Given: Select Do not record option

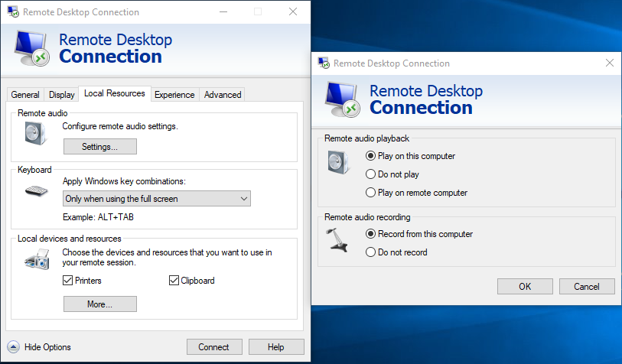Looking at the screenshot, I should click(396, 252).
